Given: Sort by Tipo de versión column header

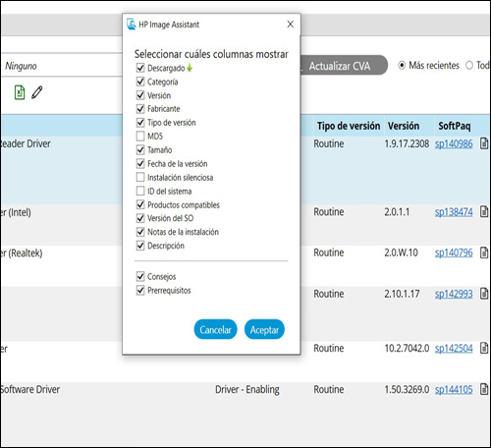Looking at the screenshot, I should (349, 126).
